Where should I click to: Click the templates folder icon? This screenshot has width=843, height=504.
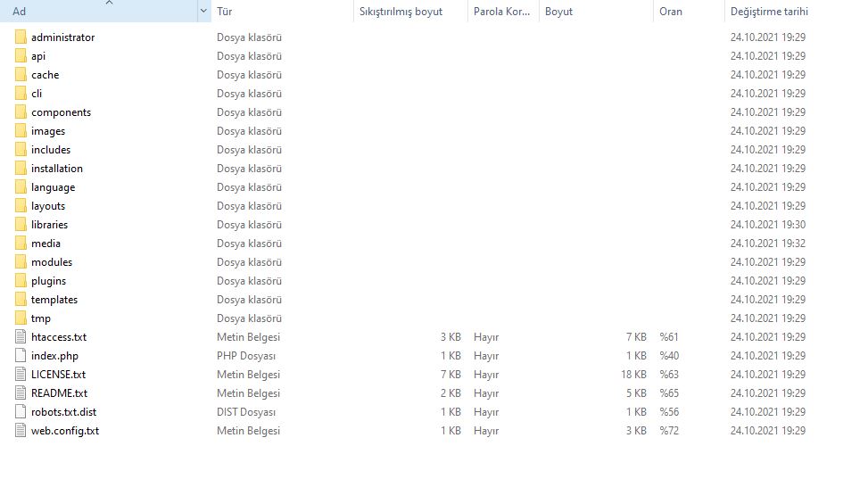pos(21,299)
